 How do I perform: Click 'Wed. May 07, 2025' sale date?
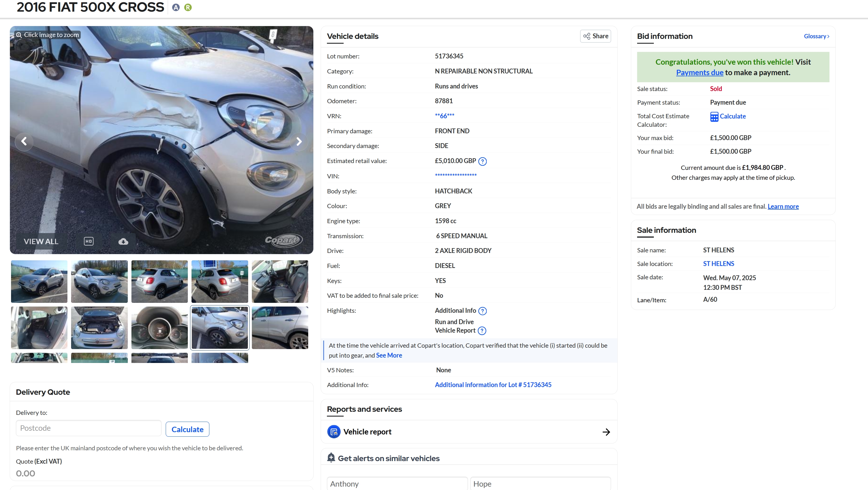(x=729, y=278)
